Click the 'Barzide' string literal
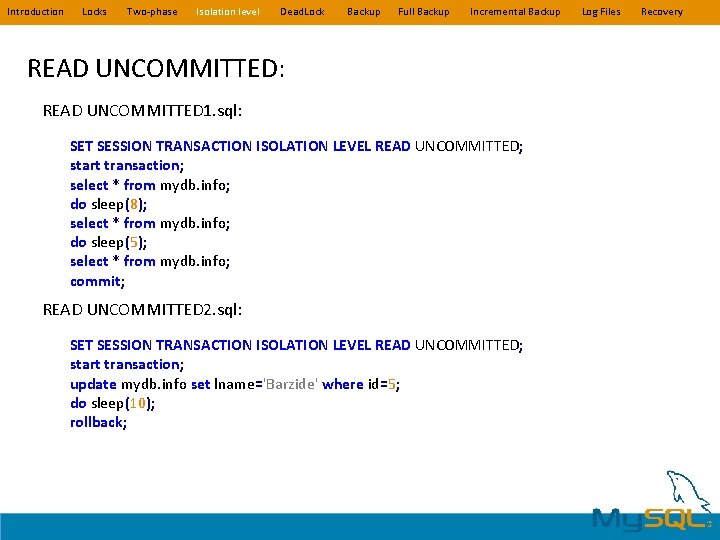720x540 pixels. 290,384
